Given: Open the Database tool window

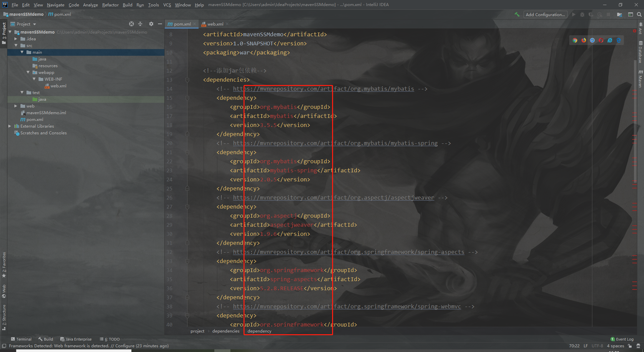Looking at the screenshot, I should (640, 52).
